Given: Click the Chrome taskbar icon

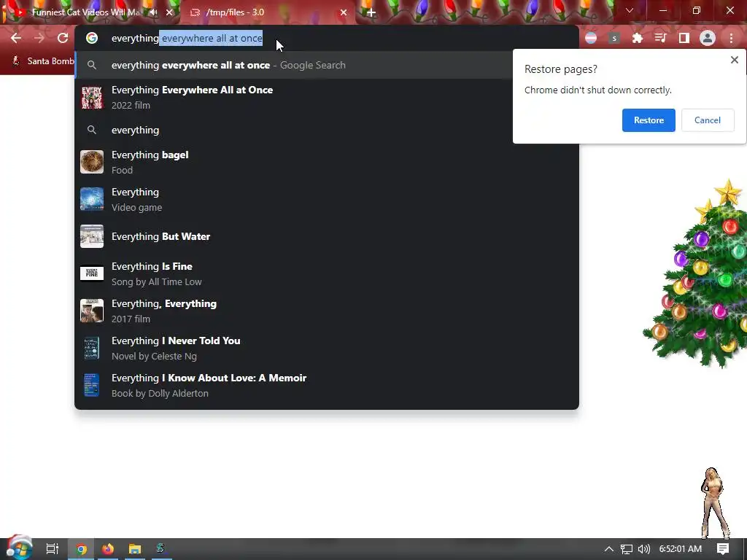Looking at the screenshot, I should [x=81, y=549].
